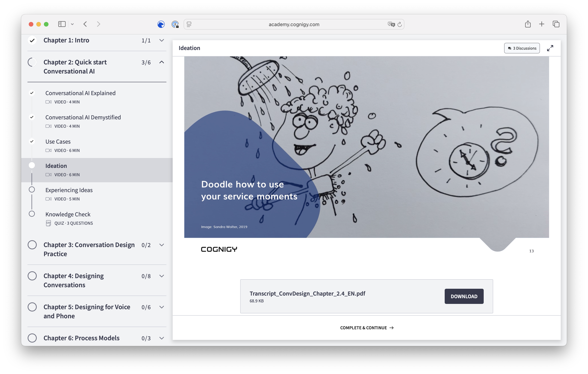
Task: Click Chapter 3: Conversation Design Practice title
Action: pyautogui.click(x=89, y=249)
